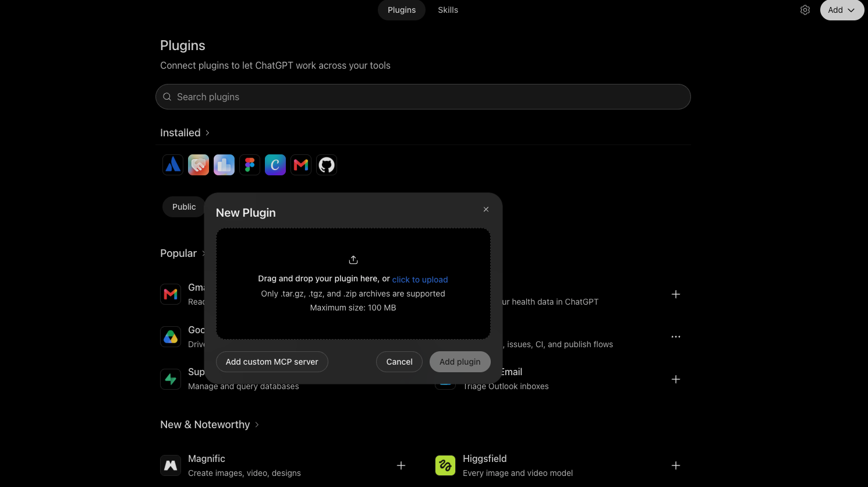Select the Gmail icon in the Installed row

[x=301, y=165]
